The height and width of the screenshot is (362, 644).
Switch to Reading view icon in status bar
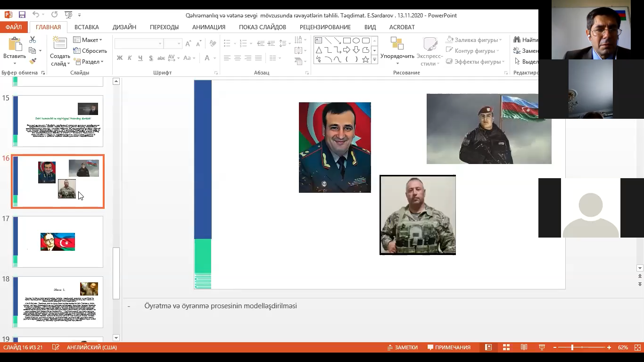(524, 347)
